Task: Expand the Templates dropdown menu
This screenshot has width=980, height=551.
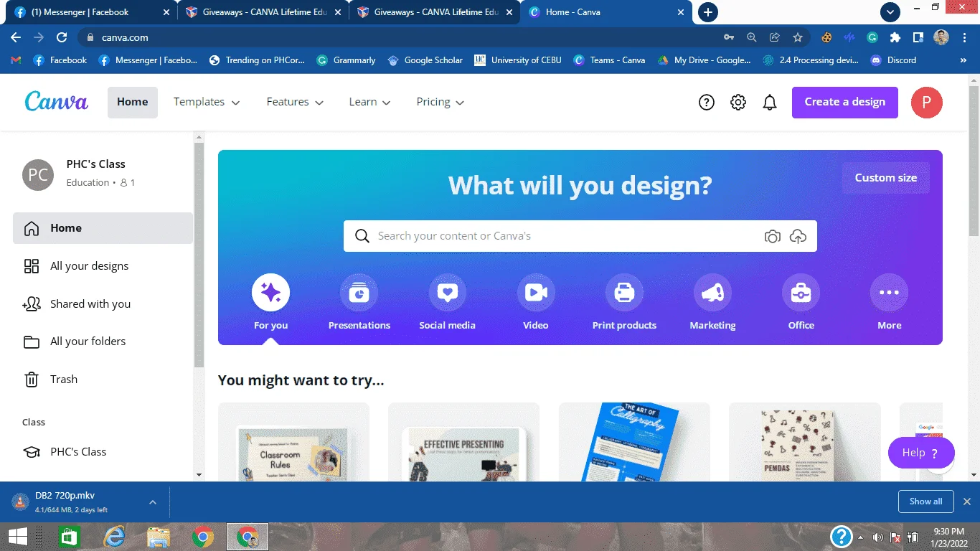Action: [x=207, y=102]
